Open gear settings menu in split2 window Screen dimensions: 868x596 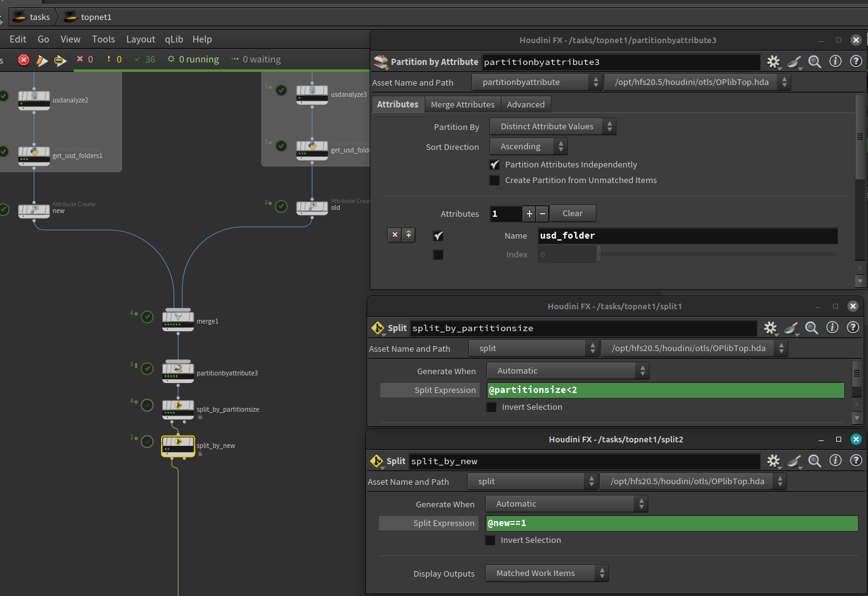tap(773, 460)
